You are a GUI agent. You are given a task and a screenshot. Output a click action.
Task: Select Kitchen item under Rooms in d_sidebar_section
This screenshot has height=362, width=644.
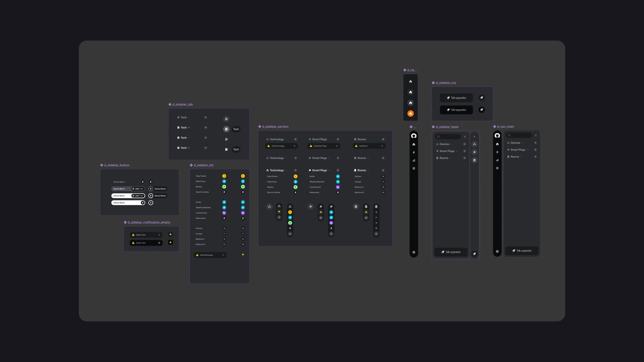[x=358, y=176]
